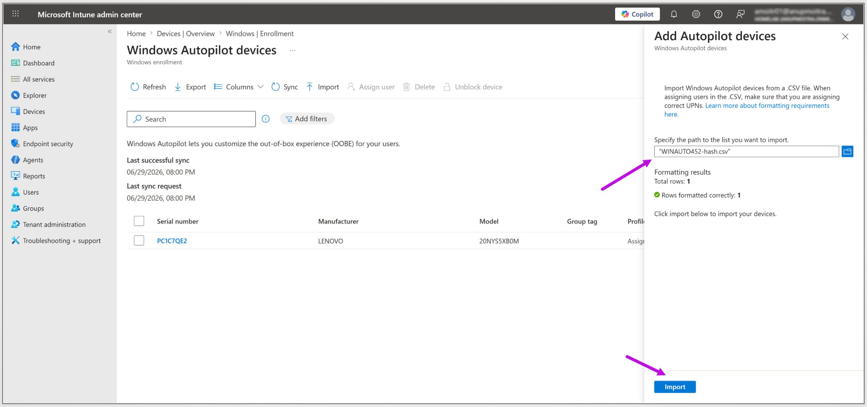Click the Groups sidebar icon
The width and height of the screenshot is (868, 407).
15,208
